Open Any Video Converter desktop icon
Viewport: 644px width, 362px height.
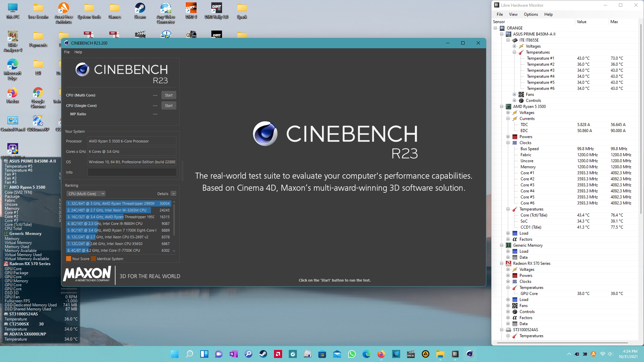coord(165,13)
